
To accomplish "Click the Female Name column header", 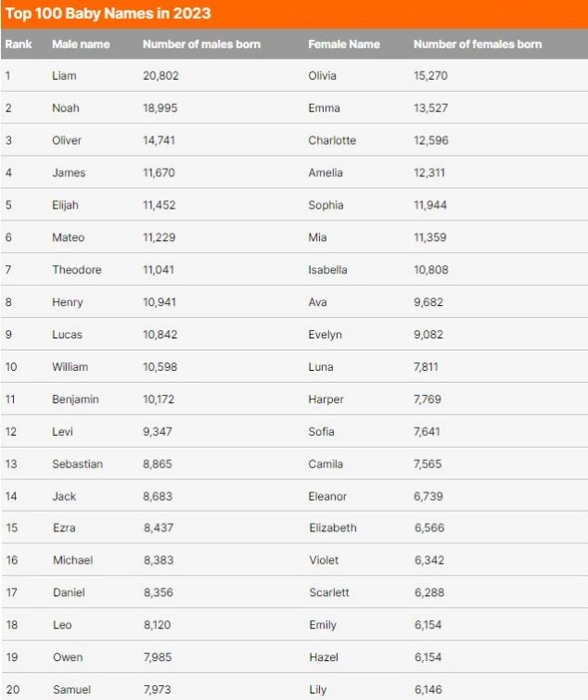I will (x=344, y=45).
